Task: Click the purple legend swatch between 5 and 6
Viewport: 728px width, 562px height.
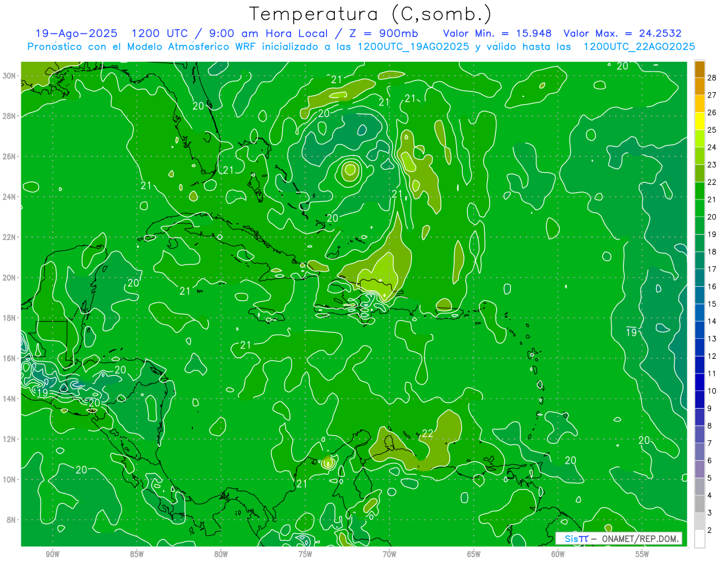Action: [x=699, y=469]
